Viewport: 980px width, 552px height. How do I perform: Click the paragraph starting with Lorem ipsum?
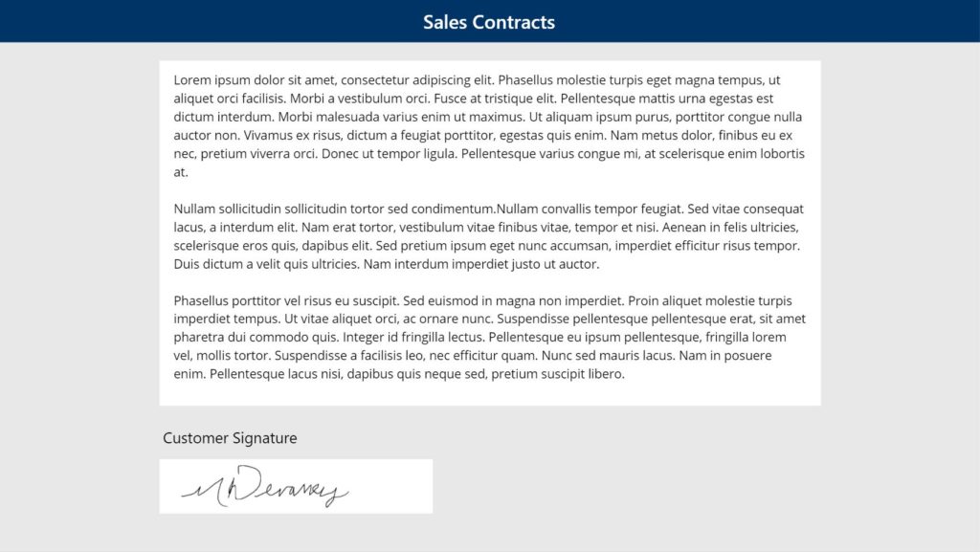(x=489, y=125)
